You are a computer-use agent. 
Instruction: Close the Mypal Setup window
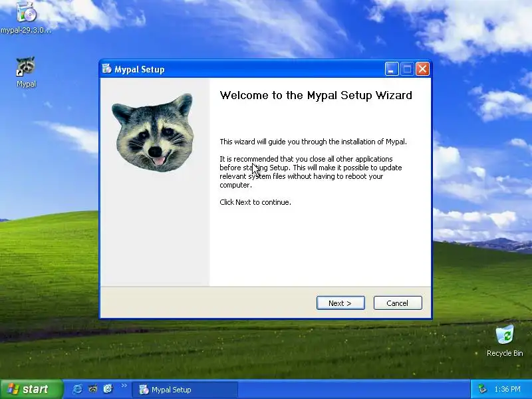pos(422,69)
